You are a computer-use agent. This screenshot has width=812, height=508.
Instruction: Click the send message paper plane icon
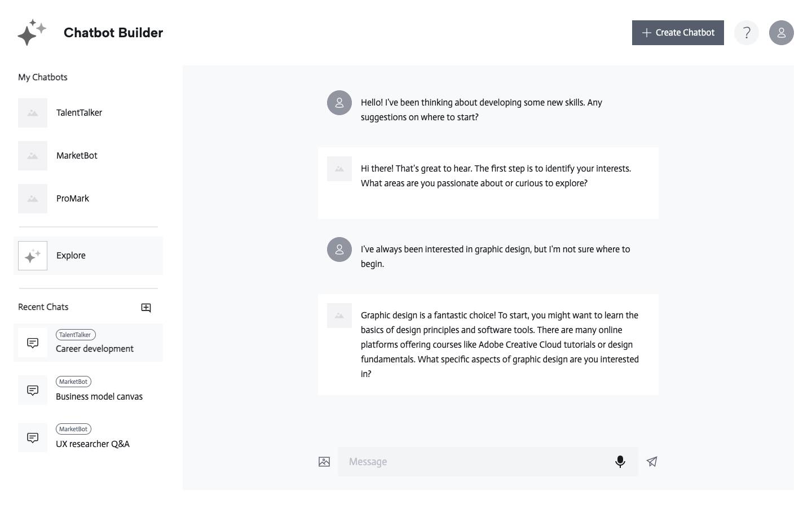652,462
